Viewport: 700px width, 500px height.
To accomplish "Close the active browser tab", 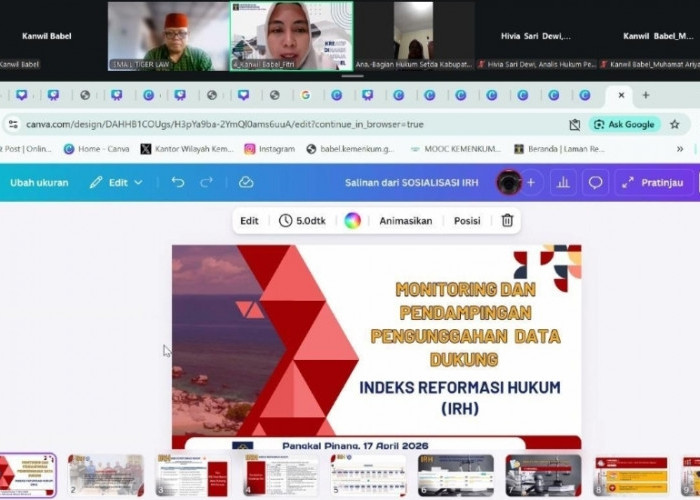I will pyautogui.click(x=621, y=95).
